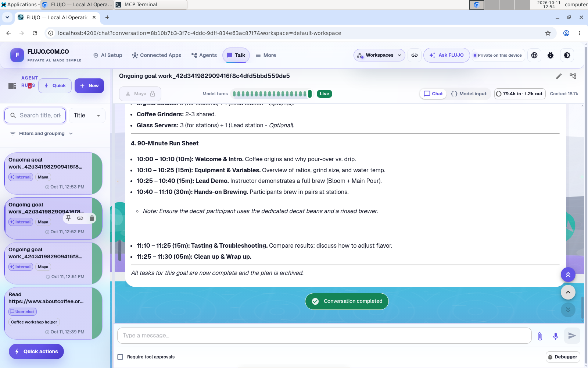Collapse the agent runs sidebar panel

tap(12, 86)
